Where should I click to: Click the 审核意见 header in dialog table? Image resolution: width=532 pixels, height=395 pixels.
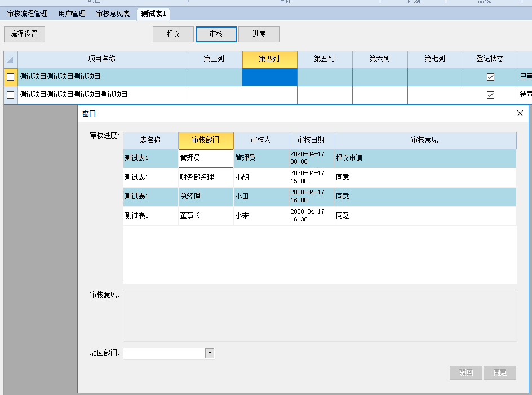pyautogui.click(x=425, y=140)
